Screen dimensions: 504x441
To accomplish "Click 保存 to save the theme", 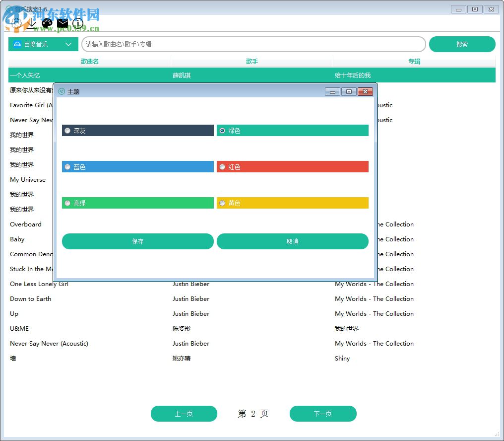I will [x=137, y=241].
